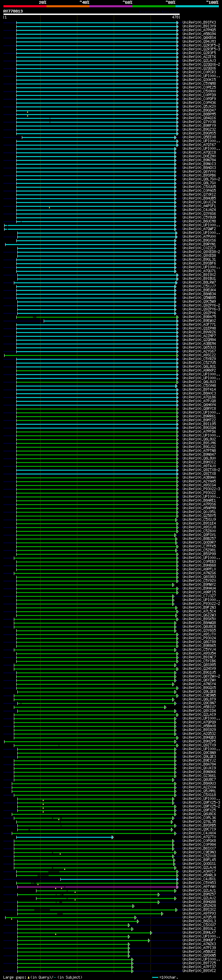Select hit label UniRef100_A7QT67

(x=199, y=145)
